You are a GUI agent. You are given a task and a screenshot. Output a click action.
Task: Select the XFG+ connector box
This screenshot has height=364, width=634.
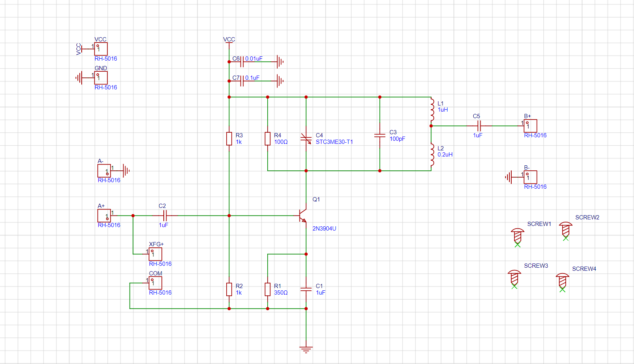(155, 254)
